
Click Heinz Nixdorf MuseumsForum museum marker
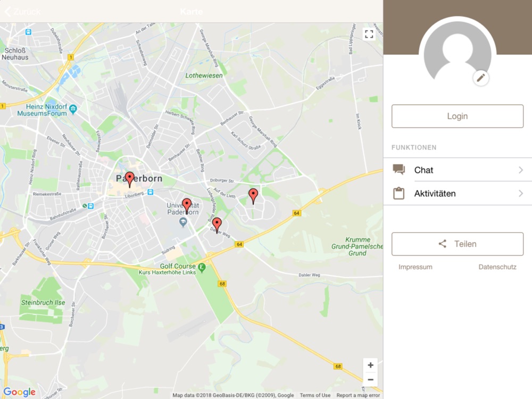73,109
